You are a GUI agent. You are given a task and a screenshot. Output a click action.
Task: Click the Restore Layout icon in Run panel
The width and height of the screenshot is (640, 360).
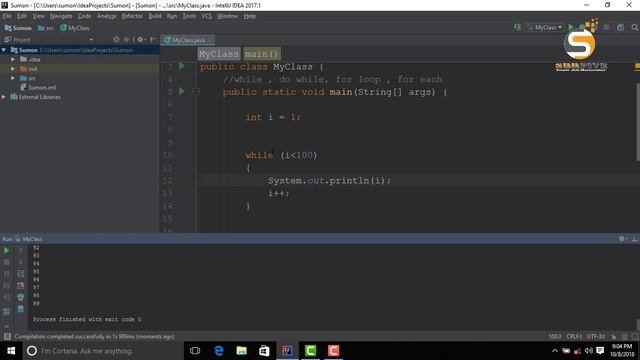(x=7, y=312)
